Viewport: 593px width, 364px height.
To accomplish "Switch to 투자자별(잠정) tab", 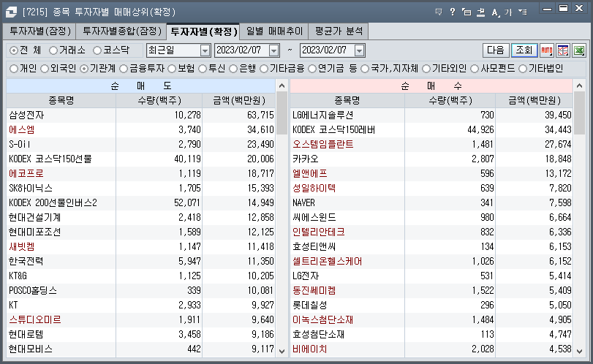I will coord(39,31).
